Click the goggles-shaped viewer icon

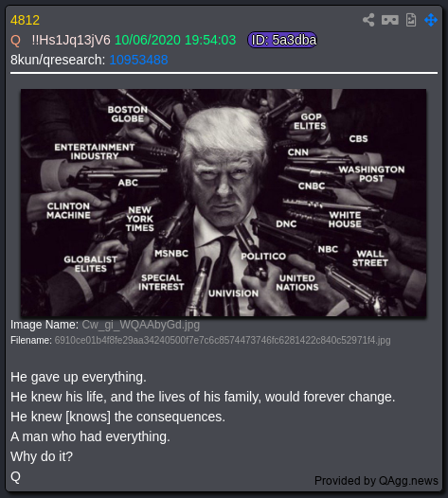390,20
